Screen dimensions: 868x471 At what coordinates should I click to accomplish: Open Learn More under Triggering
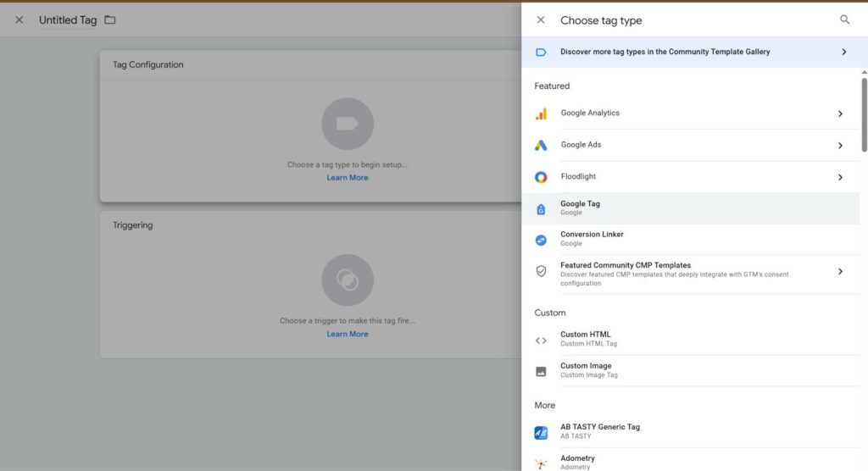tap(347, 335)
